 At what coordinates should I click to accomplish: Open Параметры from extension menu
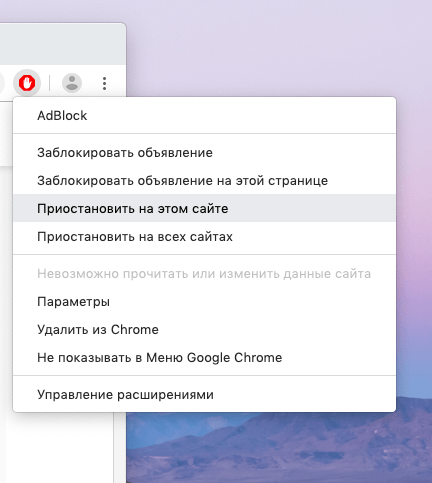204,302
